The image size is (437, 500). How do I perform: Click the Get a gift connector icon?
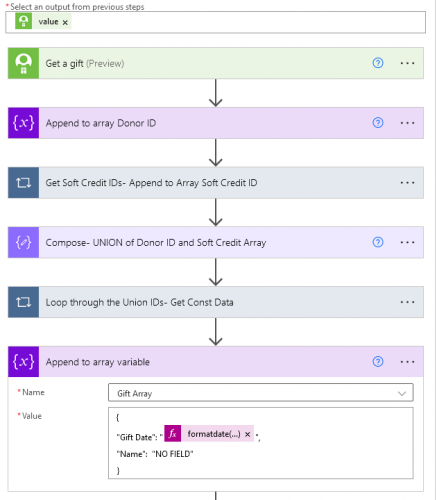click(23, 63)
